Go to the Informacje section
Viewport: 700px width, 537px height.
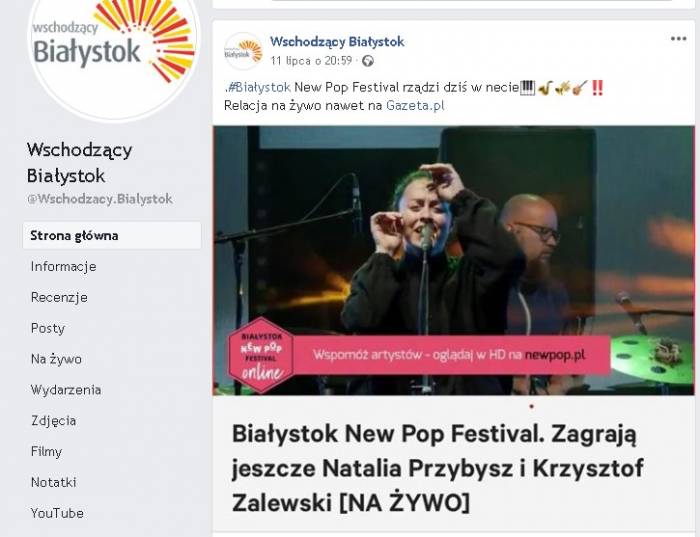[x=63, y=266]
